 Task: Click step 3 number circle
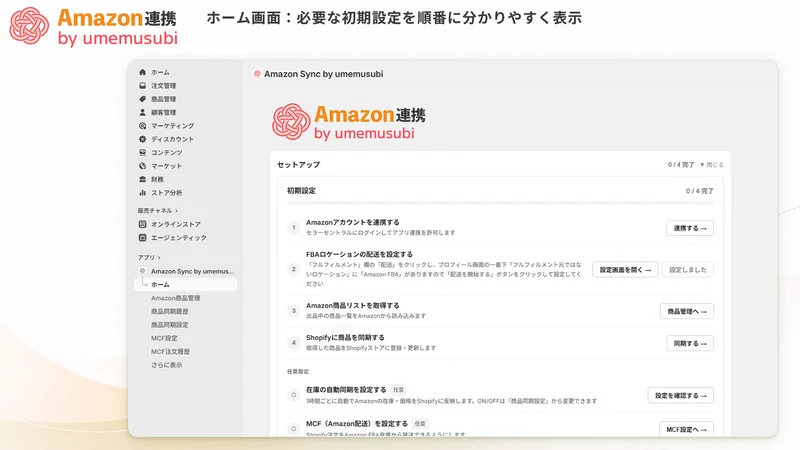[x=293, y=310]
